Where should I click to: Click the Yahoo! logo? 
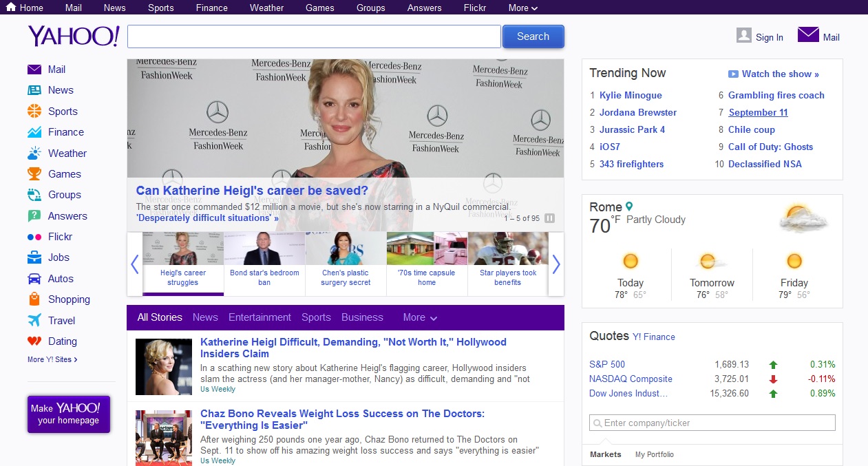pos(74,36)
